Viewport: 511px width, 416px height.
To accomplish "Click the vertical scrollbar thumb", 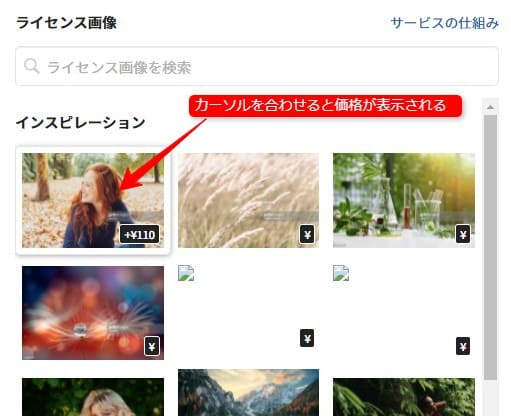I will (x=490, y=247).
